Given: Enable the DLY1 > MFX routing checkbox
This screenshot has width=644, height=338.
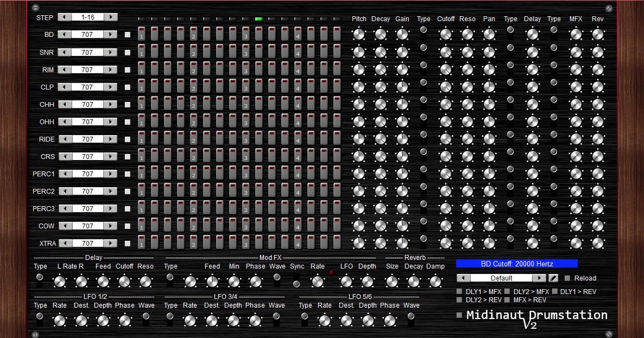Looking at the screenshot, I should pyautogui.click(x=459, y=291).
